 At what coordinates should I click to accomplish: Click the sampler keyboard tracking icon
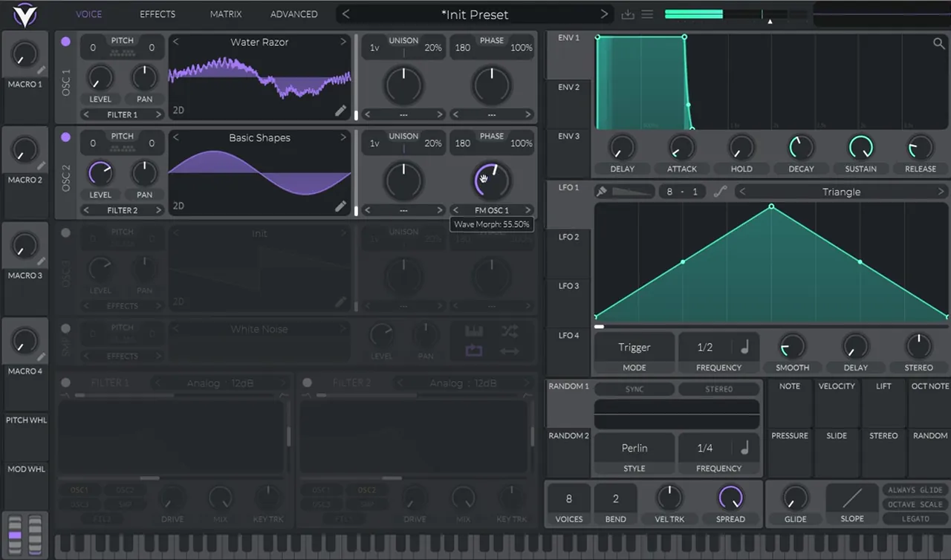coord(474,331)
